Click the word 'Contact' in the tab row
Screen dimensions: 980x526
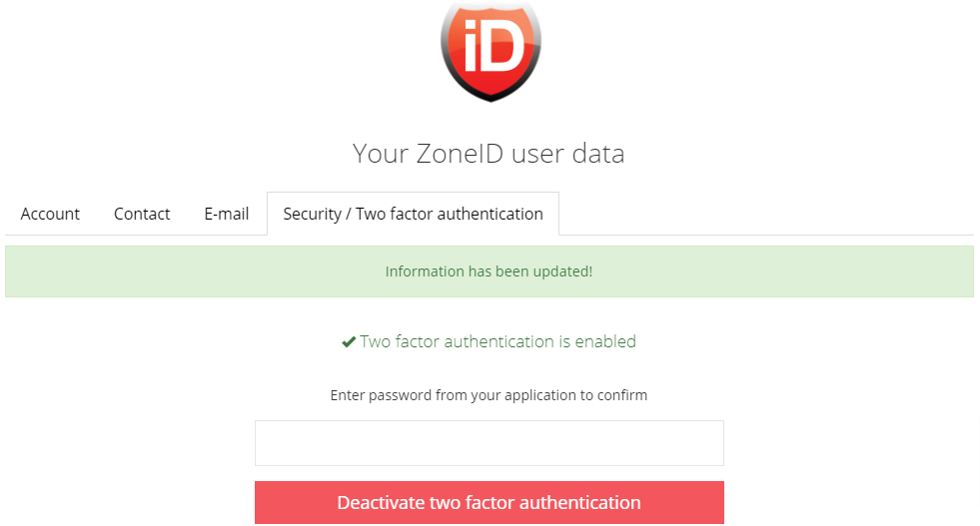pyautogui.click(x=142, y=214)
